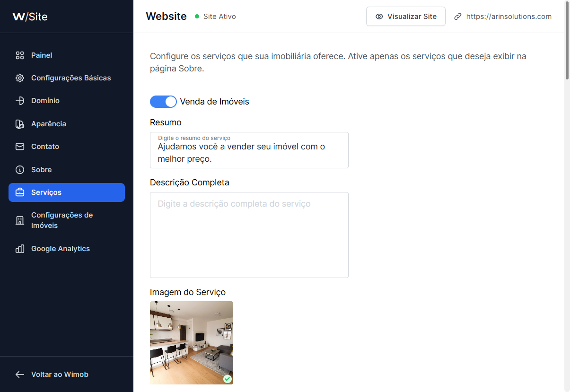Viewport: 570px width, 392px height.
Task: Click the Aparência paint icon
Action: [20, 124]
